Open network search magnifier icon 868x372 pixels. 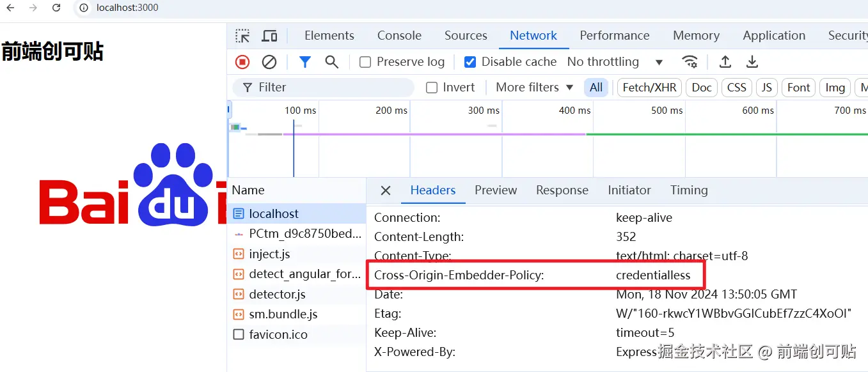(x=331, y=62)
